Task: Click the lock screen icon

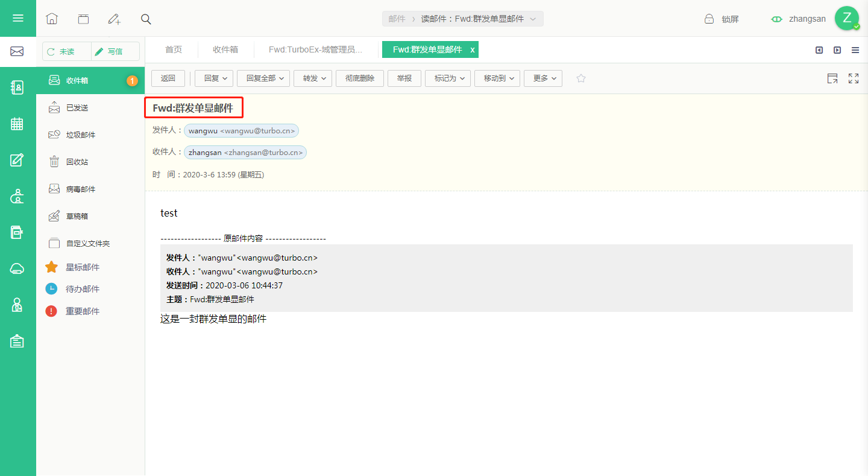Action: click(x=709, y=19)
